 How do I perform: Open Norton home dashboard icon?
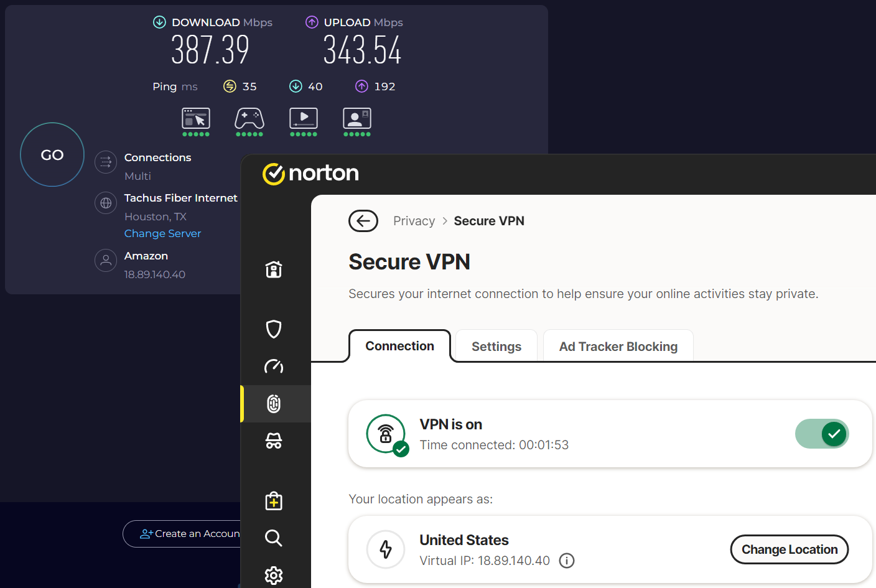(274, 269)
